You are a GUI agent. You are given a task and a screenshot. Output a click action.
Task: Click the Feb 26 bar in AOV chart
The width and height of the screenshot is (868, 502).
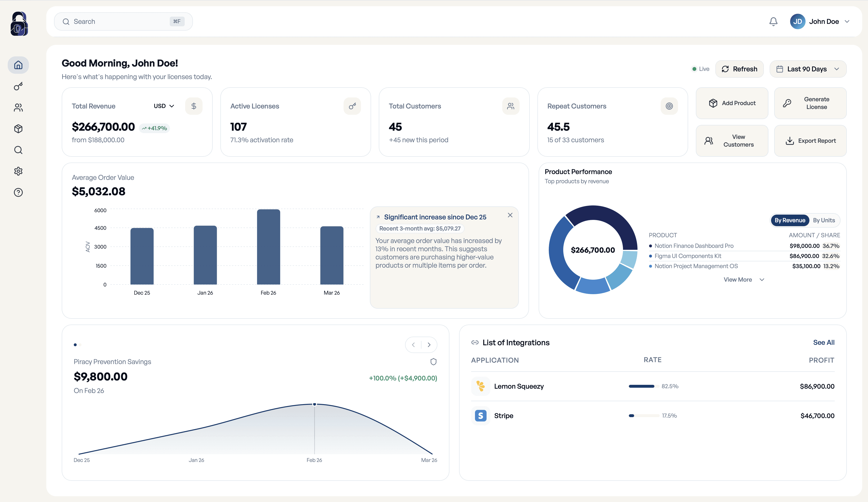click(269, 247)
